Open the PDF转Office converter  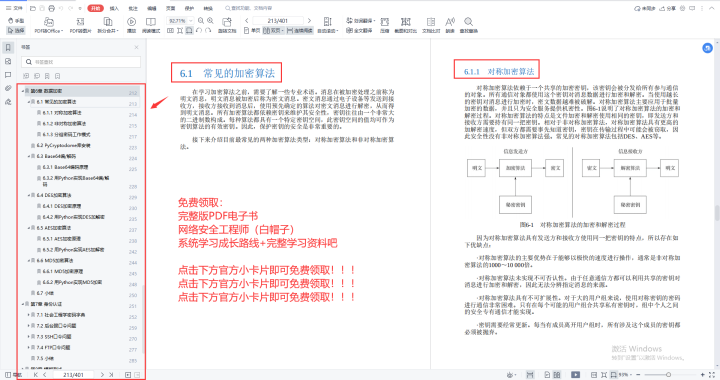(49, 25)
